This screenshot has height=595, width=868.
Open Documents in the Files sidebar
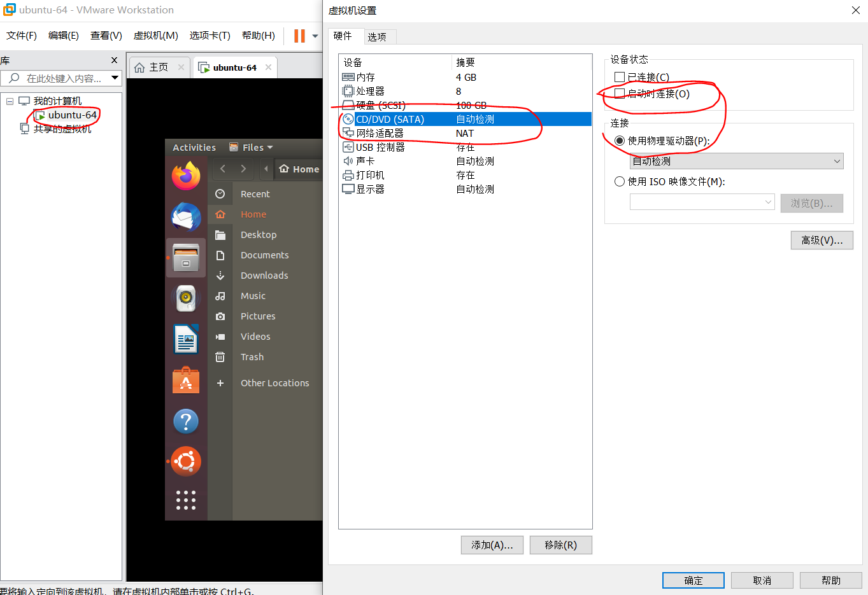coord(265,255)
